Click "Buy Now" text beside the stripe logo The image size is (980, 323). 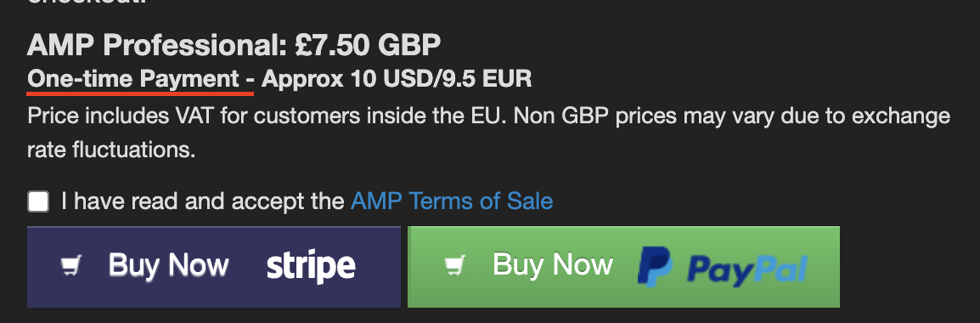point(169,265)
